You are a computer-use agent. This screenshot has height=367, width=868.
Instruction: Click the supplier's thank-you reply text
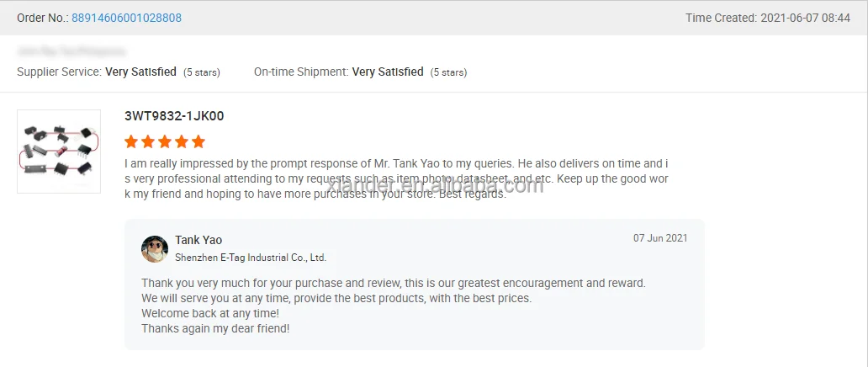393,306
